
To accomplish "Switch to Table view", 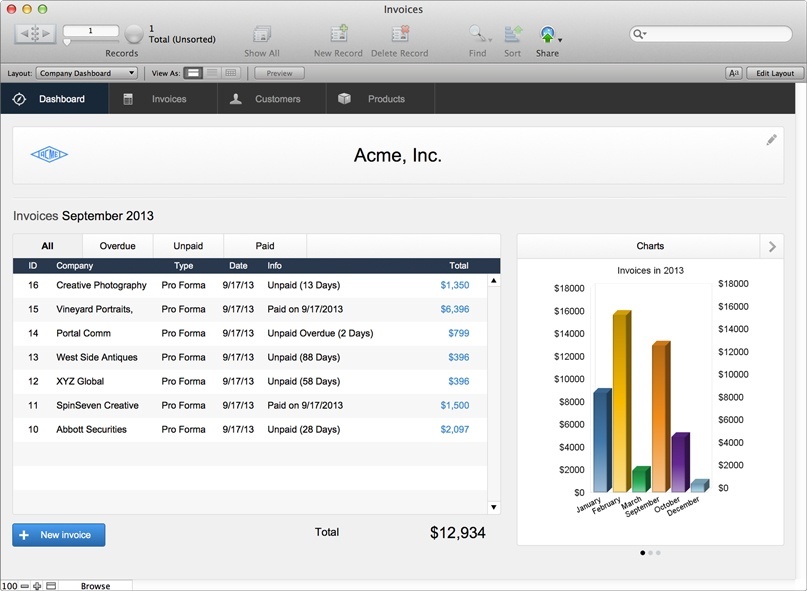I will click(x=231, y=73).
